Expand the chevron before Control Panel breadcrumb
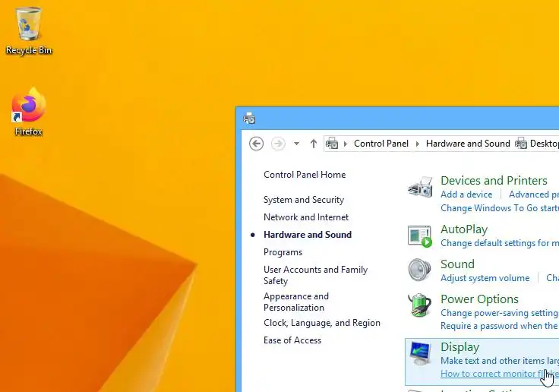Screen dimensions: 559x392 tap(345, 144)
